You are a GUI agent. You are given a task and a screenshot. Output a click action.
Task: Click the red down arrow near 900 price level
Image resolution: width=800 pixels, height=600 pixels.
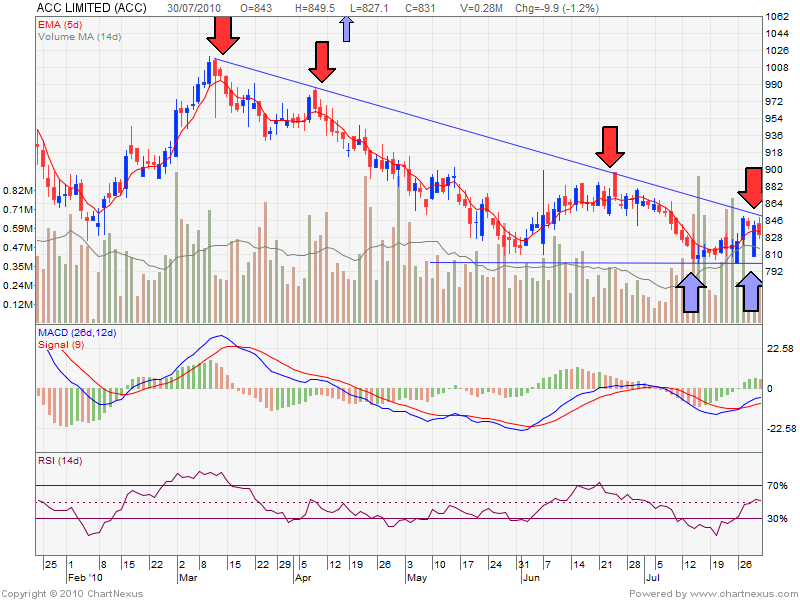tap(610, 148)
